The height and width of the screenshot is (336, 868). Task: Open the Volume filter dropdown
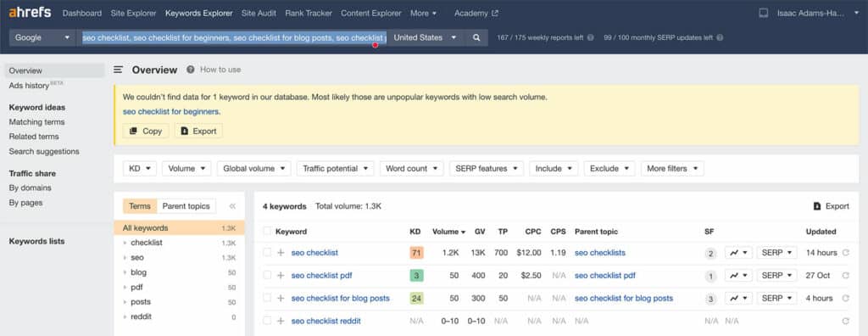(x=186, y=169)
